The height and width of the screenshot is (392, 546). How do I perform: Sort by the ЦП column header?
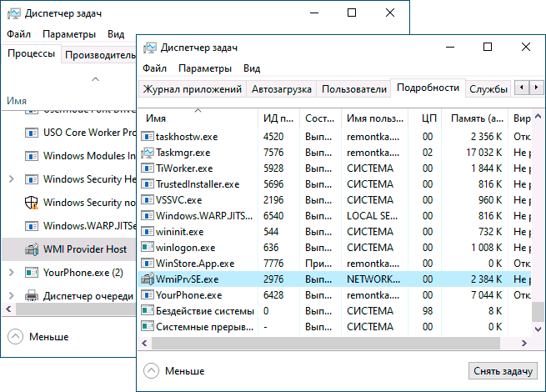[x=425, y=118]
